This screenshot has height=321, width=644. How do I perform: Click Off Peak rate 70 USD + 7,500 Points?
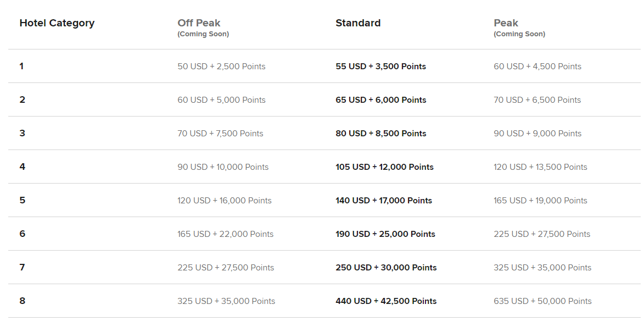pos(220,134)
